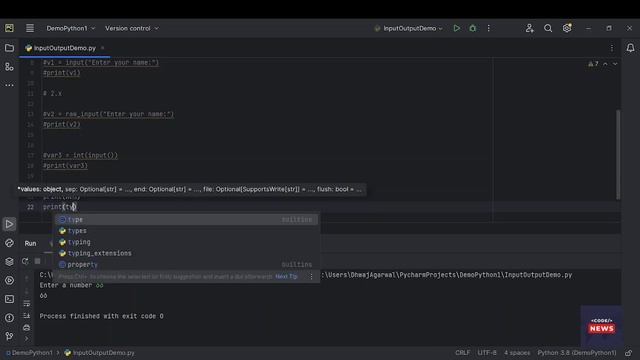Open the Run tool window icon
This screenshot has width=640, height=360.
9,224
